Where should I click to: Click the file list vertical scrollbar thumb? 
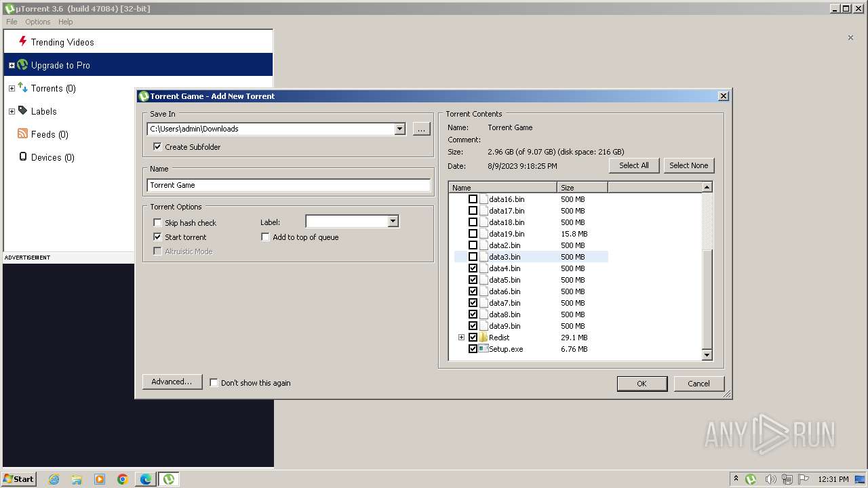pyautogui.click(x=707, y=298)
